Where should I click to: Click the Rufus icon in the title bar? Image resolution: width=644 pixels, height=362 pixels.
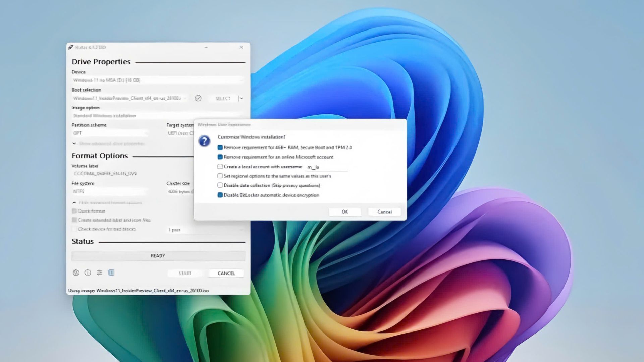pyautogui.click(x=70, y=47)
